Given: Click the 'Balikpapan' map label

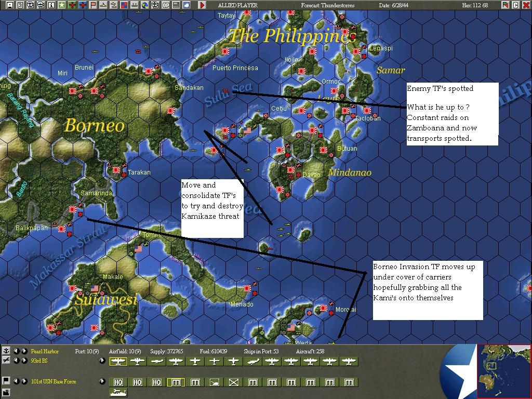Looking at the screenshot, I should 32,228.
